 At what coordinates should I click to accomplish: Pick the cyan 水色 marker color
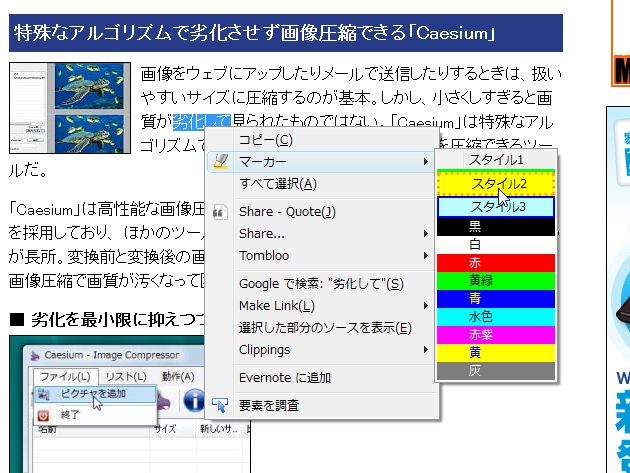(496, 317)
